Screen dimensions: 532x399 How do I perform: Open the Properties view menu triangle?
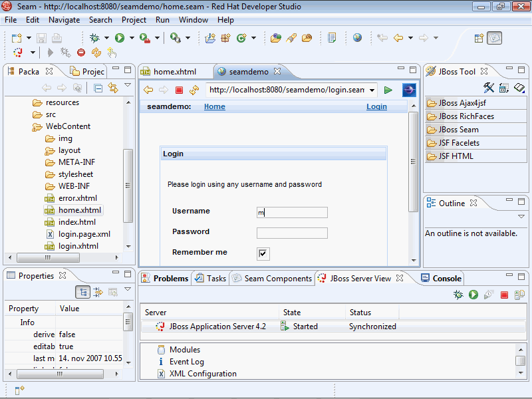click(x=128, y=289)
